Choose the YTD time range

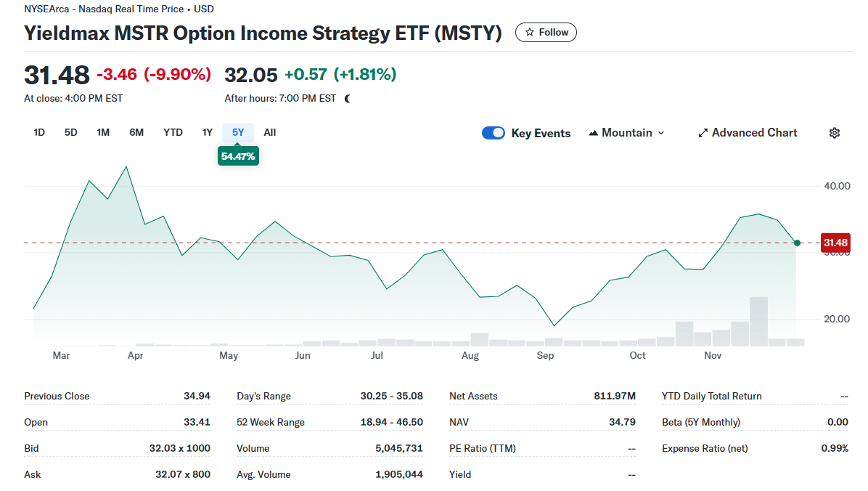tap(173, 132)
